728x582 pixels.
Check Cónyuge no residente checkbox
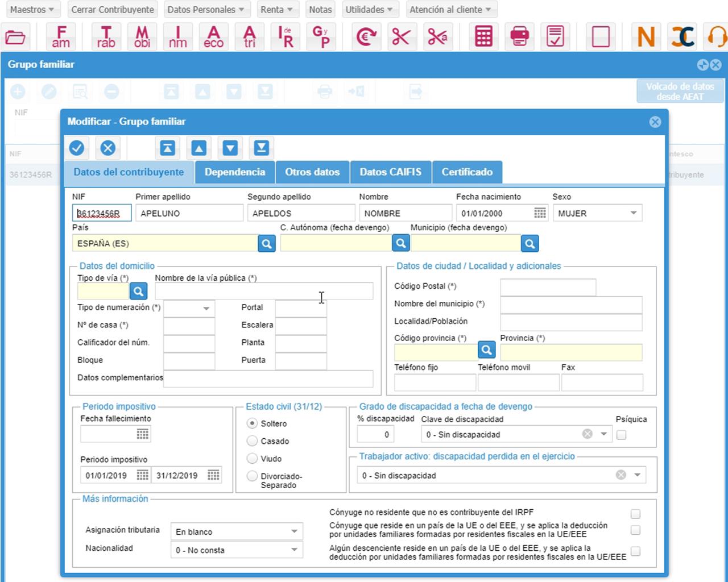click(635, 514)
